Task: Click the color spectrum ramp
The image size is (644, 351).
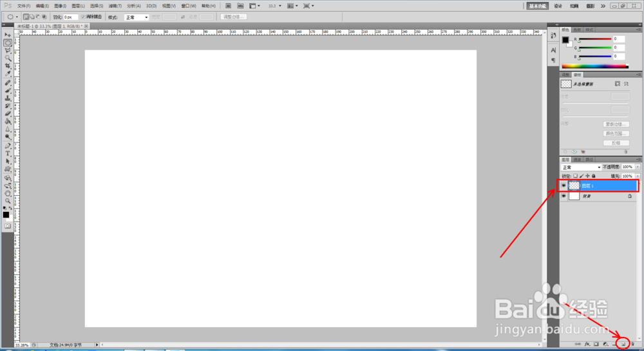Action: (594, 66)
